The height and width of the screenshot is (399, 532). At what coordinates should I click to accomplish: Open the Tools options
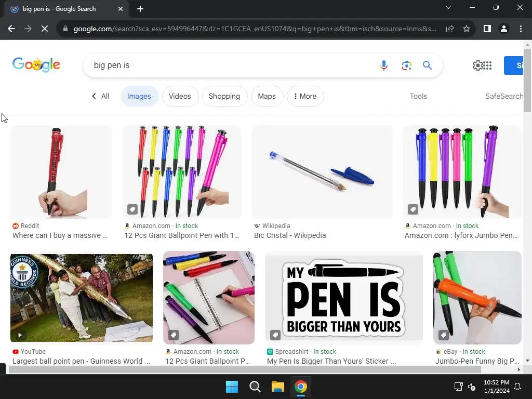click(418, 96)
